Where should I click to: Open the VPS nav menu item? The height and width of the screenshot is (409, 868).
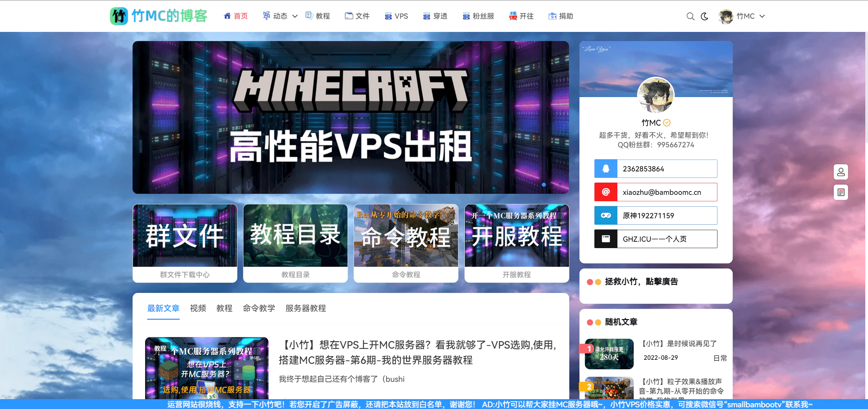pyautogui.click(x=396, y=16)
